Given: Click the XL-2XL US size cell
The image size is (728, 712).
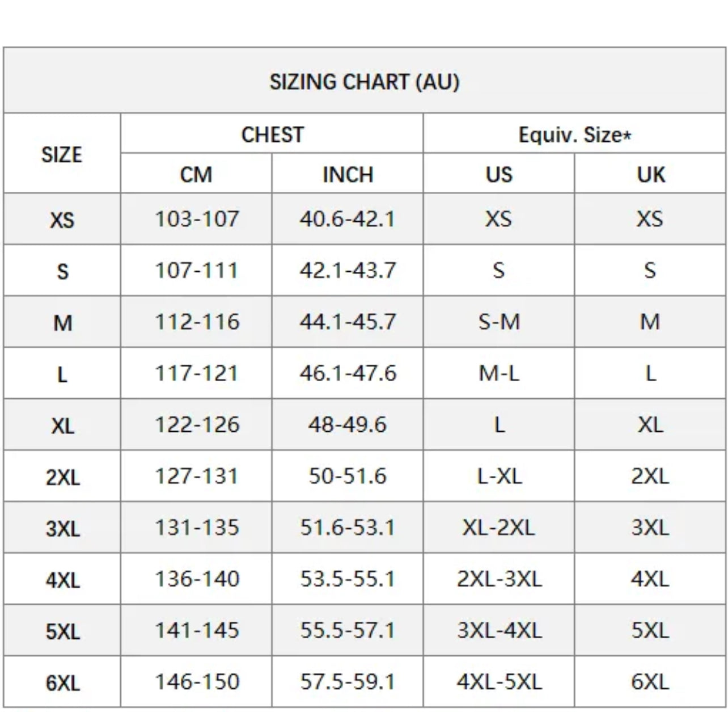Looking at the screenshot, I should pos(499,528).
